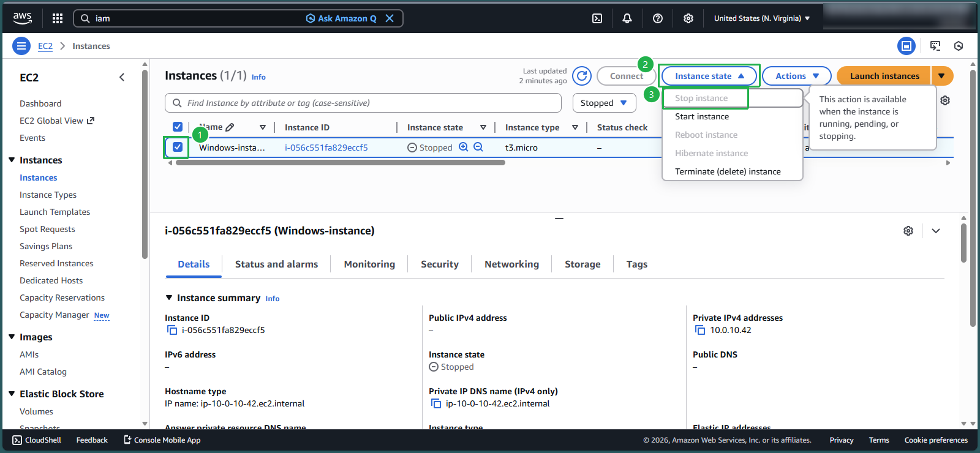Sort by Instance state column arrow
Image resolution: width=980 pixels, height=453 pixels.
pyautogui.click(x=483, y=127)
